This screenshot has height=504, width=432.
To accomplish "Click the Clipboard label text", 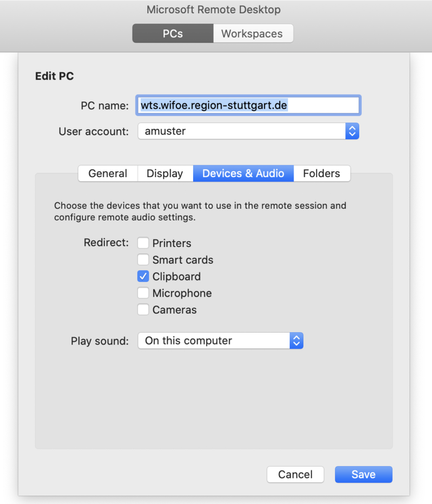I will 176,277.
